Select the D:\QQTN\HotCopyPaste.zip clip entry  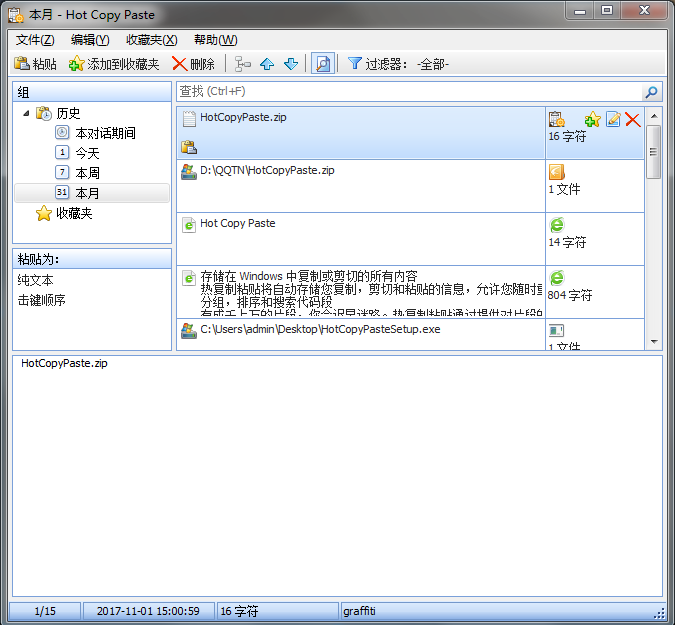click(x=361, y=186)
